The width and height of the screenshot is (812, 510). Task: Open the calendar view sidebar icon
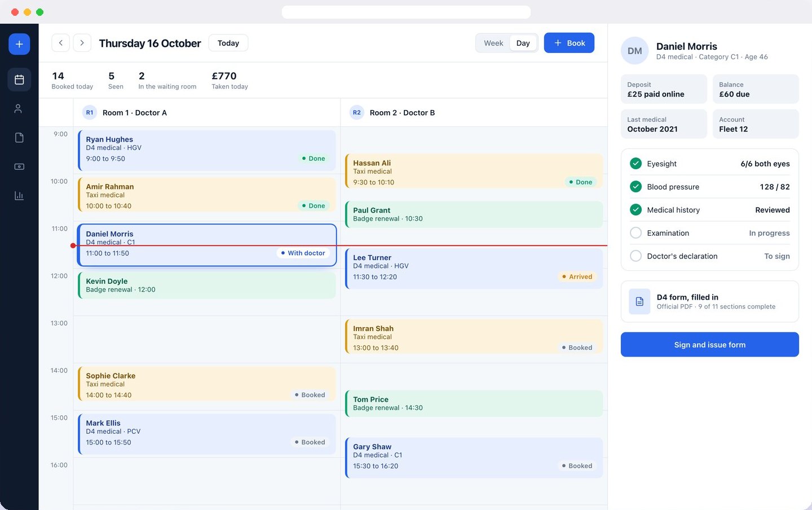click(19, 80)
